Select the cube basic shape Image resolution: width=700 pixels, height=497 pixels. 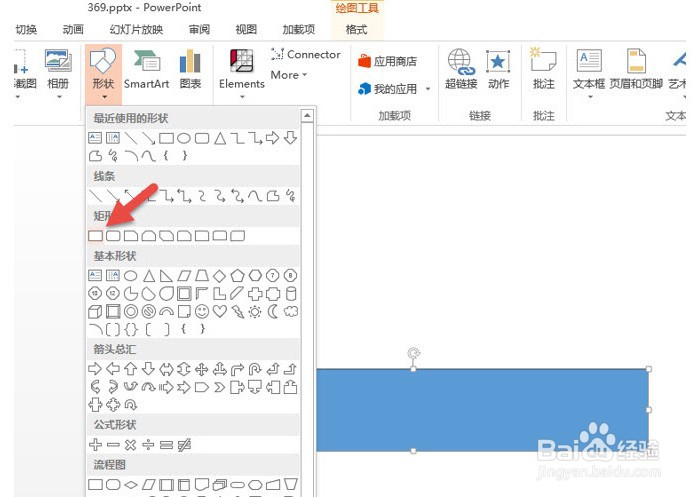95,311
